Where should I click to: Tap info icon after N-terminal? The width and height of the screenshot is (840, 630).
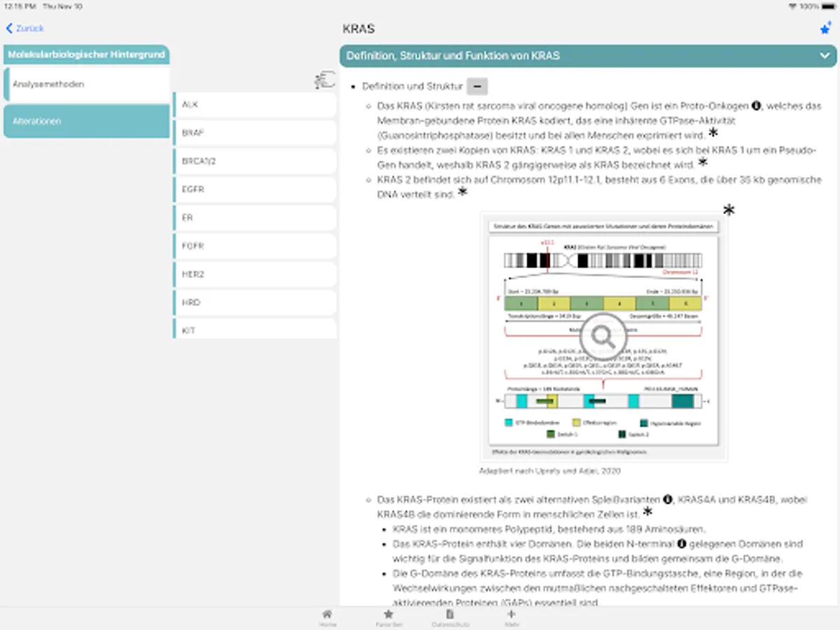680,544
